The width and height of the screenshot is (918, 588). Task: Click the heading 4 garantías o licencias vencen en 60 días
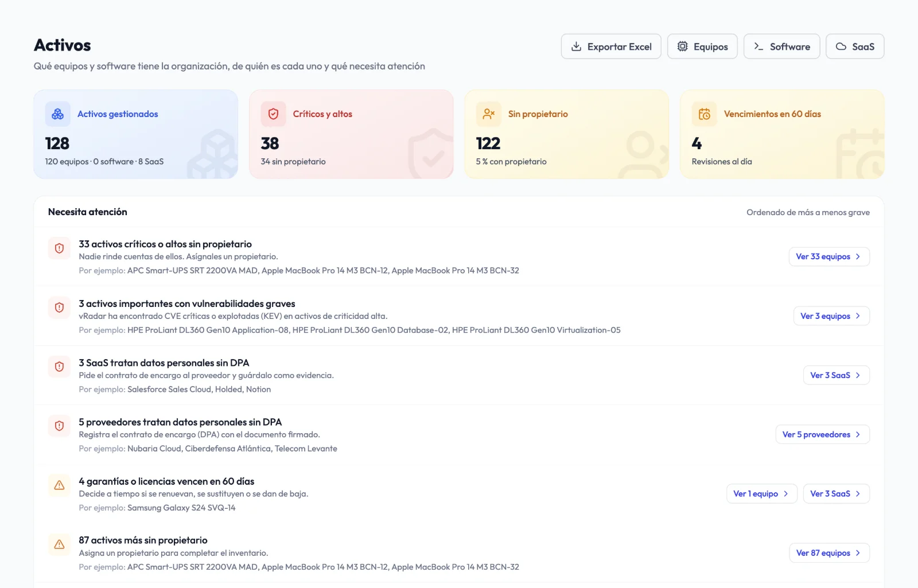[166, 481]
